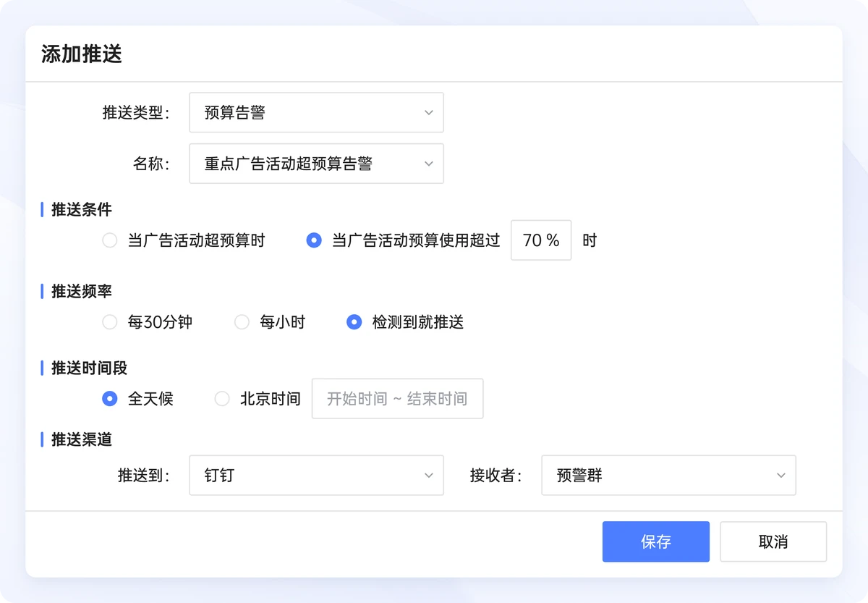Expand the 重点广告活动超预算告警 name dropdown
This screenshot has height=603, width=868.
[304, 164]
